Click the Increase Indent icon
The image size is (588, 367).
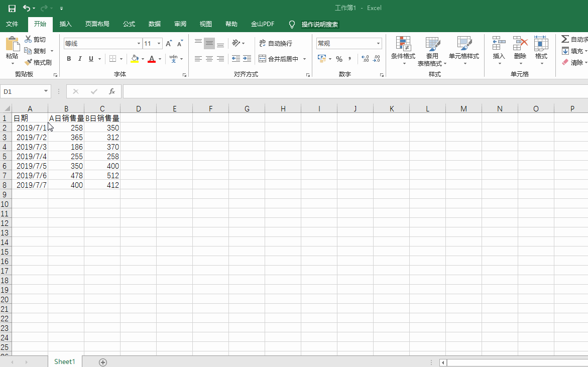tap(247, 59)
